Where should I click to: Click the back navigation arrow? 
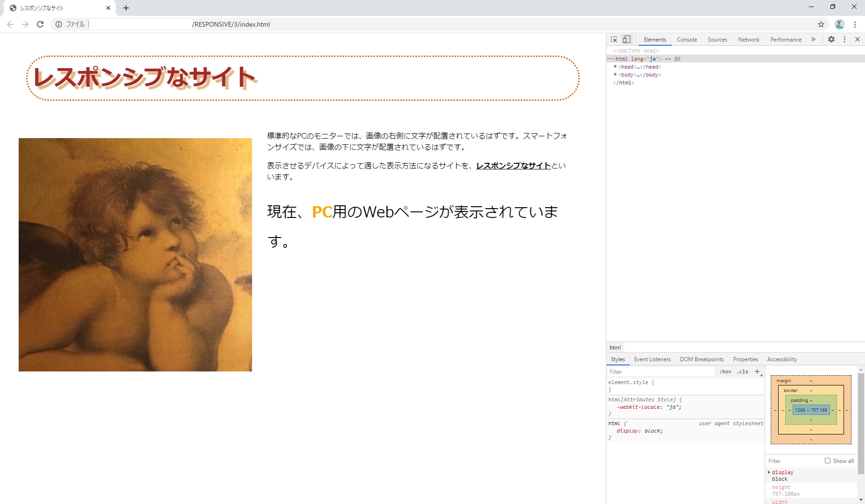10,24
